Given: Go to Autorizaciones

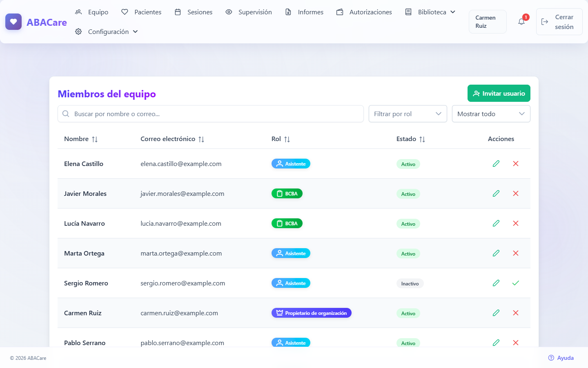Looking at the screenshot, I should 364,12.
